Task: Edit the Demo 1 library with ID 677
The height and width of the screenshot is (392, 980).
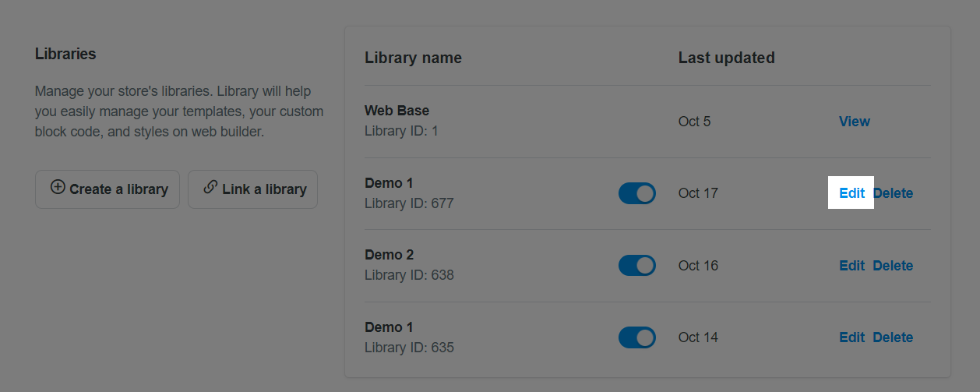Action: point(851,193)
